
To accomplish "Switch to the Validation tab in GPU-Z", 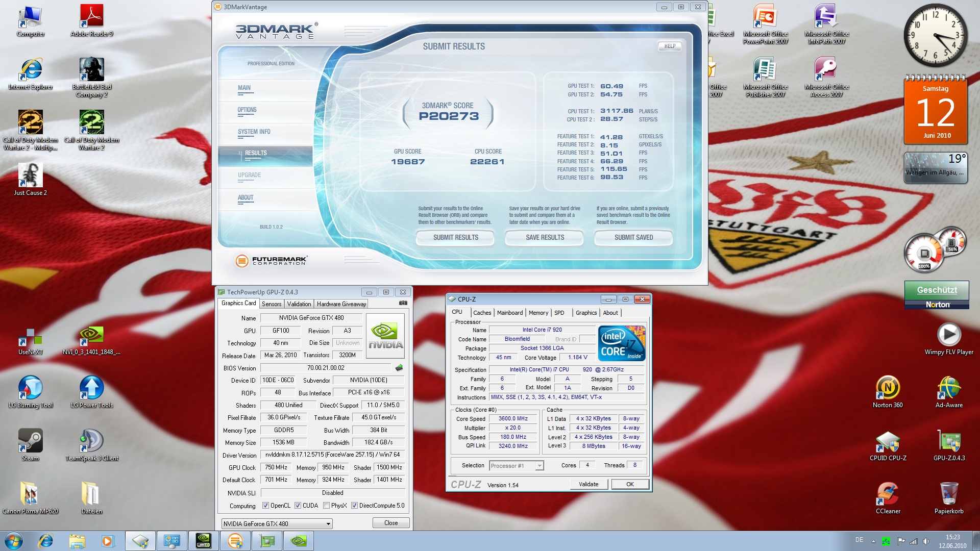I will [299, 304].
